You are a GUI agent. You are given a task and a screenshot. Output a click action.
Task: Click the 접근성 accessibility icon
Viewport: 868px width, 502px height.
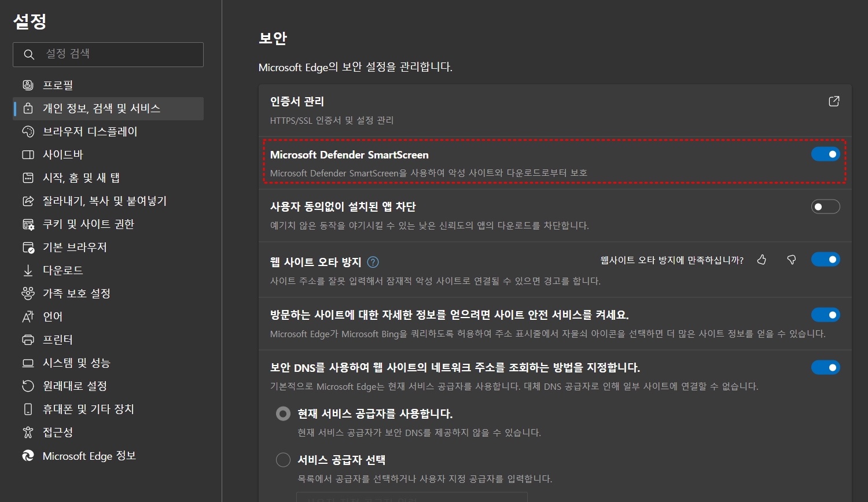point(28,432)
